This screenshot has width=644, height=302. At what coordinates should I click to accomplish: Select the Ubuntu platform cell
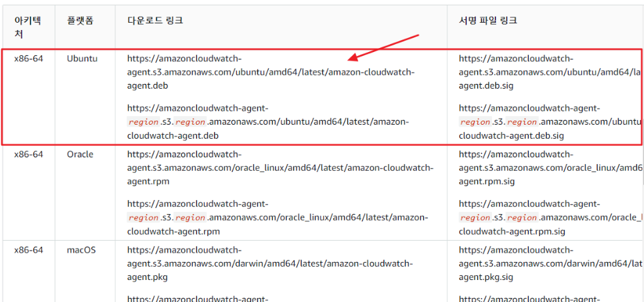pyautogui.click(x=82, y=59)
